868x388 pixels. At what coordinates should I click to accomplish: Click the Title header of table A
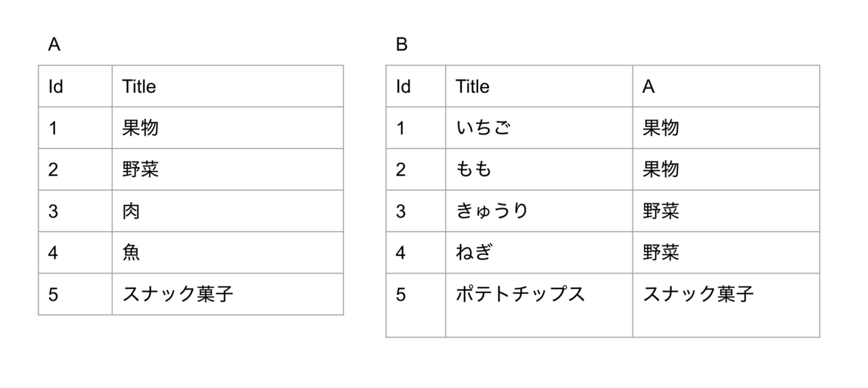tap(228, 86)
